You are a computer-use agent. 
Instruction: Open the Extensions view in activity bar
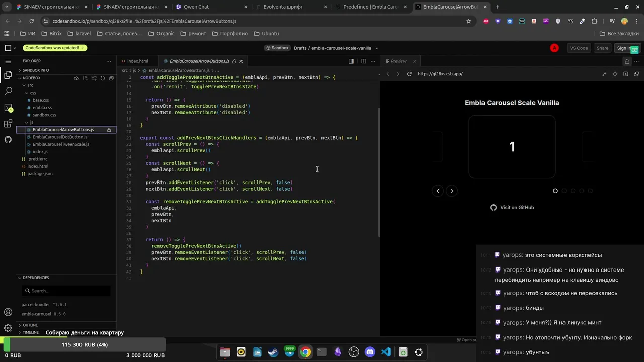(x=8, y=124)
